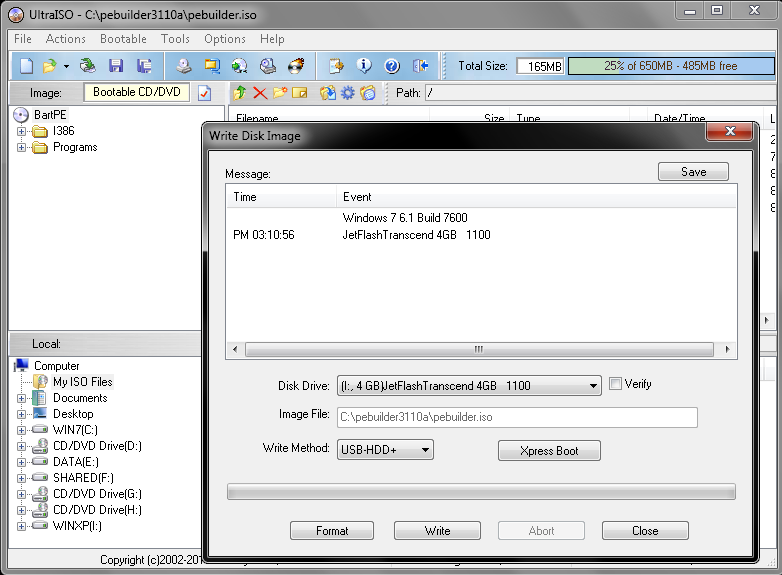Click the Format button
Viewport: 782px width, 575px height.
[332, 531]
